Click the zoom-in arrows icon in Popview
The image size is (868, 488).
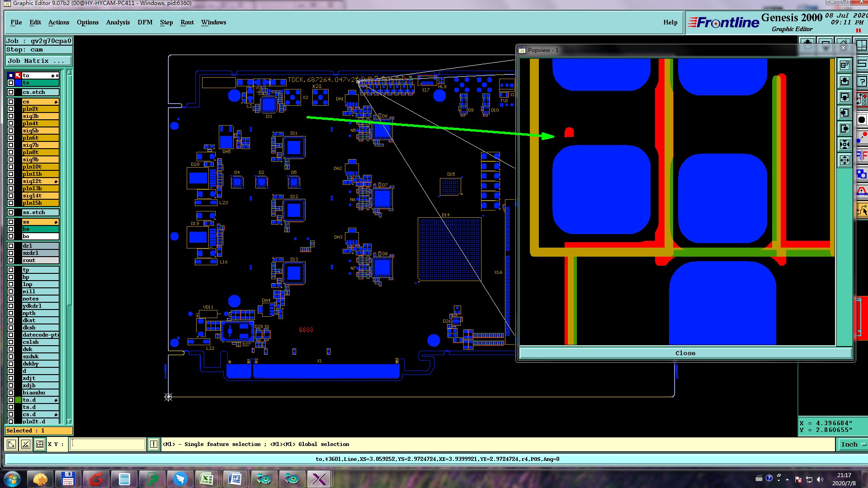pos(844,145)
